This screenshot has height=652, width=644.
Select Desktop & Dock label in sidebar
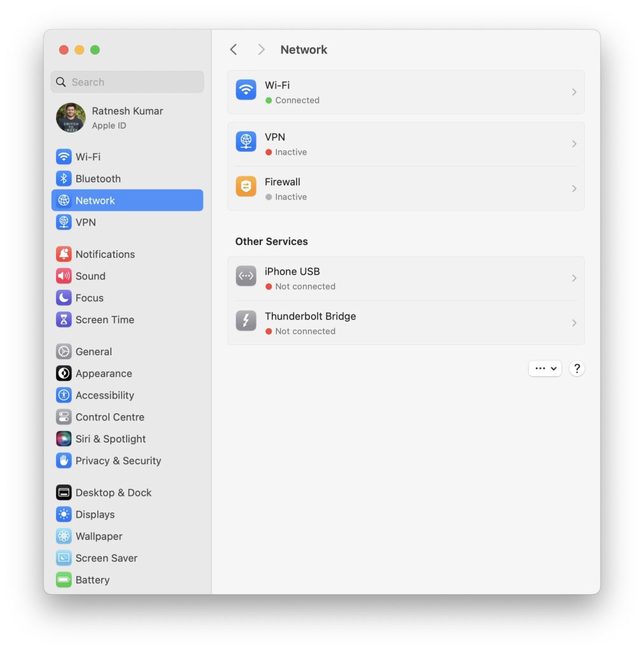113,493
